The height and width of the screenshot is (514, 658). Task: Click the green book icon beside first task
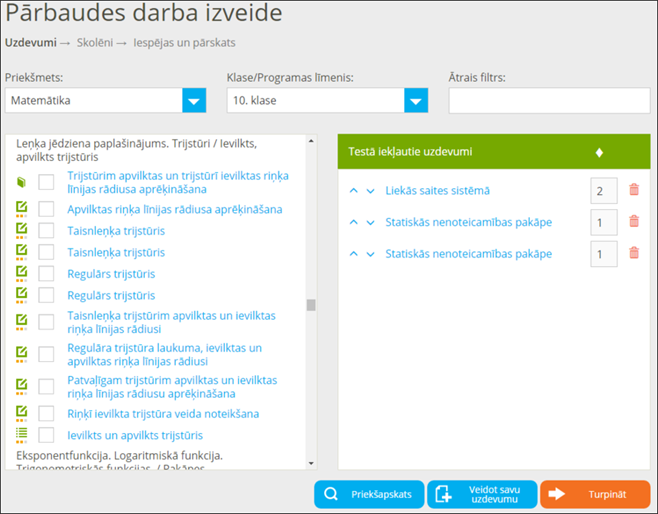tap(21, 182)
